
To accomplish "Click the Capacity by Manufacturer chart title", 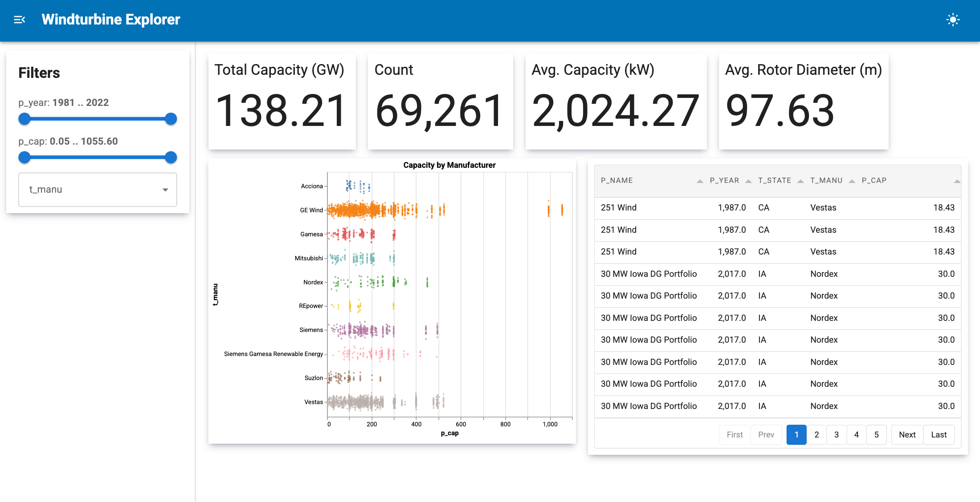I will [x=449, y=165].
